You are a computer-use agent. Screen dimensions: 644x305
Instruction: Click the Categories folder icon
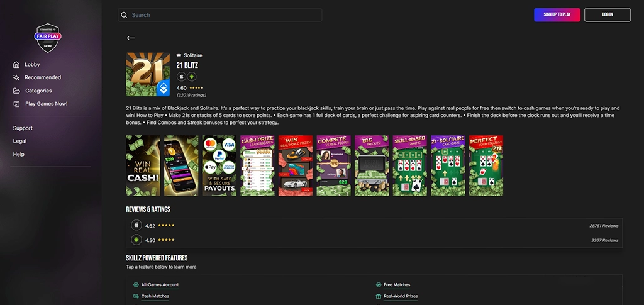pyautogui.click(x=16, y=91)
